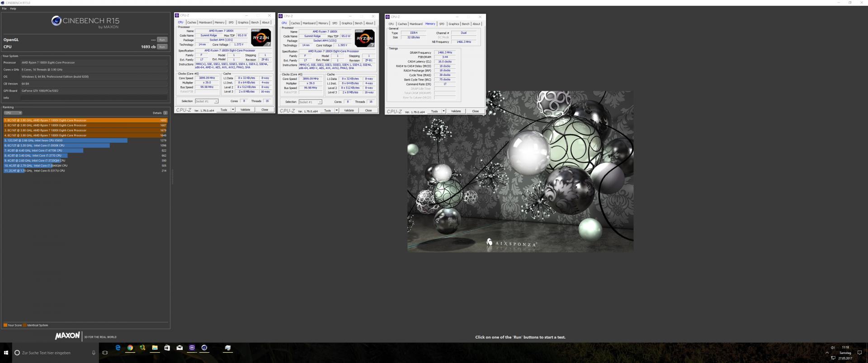Click the Info input field in Your System
This screenshot has height=363, width=868.
(94, 98)
